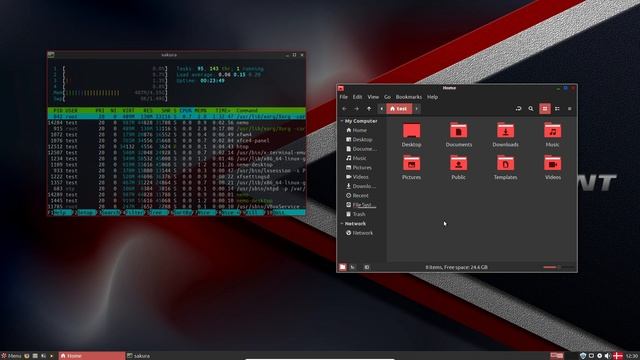Select Network in the sidebar
Image resolution: width=640 pixels, height=360 pixels.
(x=361, y=233)
